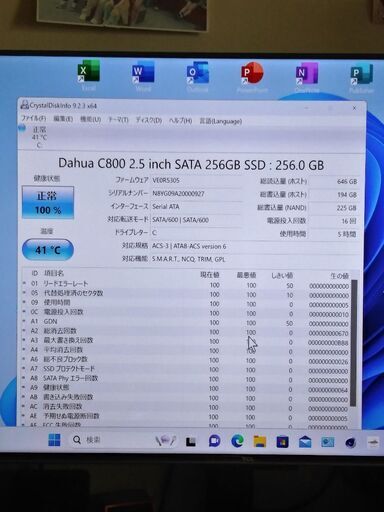Click the しきい値 column header
The height and width of the screenshot is (512, 384).
click(x=282, y=275)
